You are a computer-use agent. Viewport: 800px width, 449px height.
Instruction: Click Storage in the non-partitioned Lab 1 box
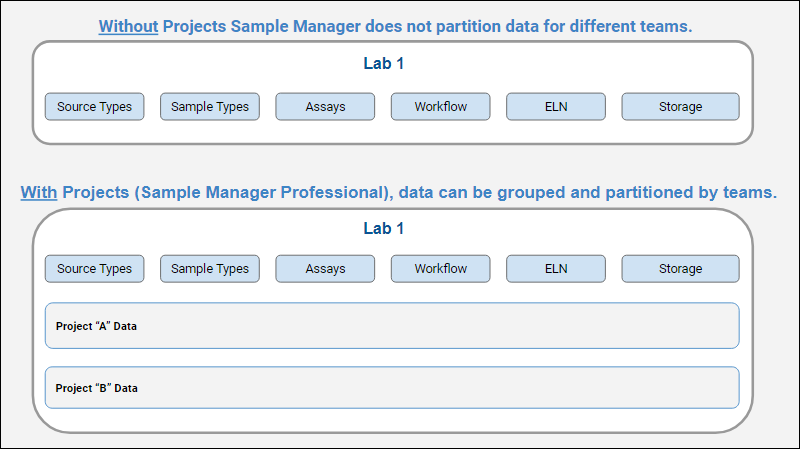tap(680, 106)
